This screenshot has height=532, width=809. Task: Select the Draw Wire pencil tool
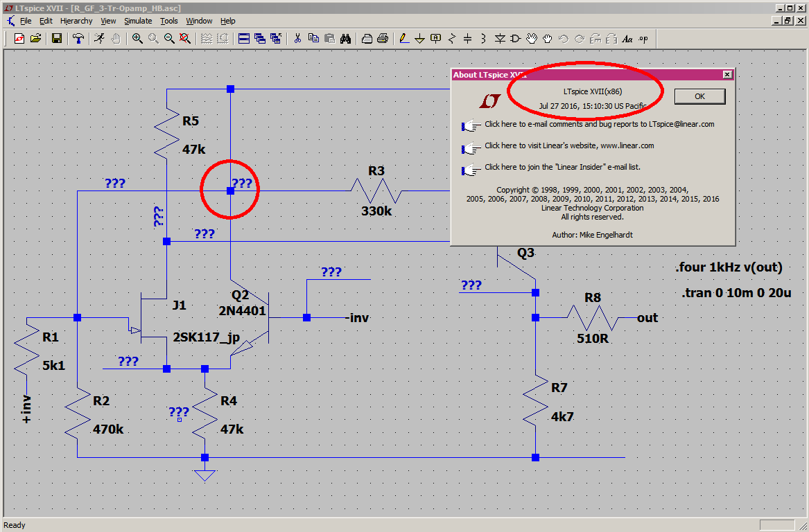(404, 39)
